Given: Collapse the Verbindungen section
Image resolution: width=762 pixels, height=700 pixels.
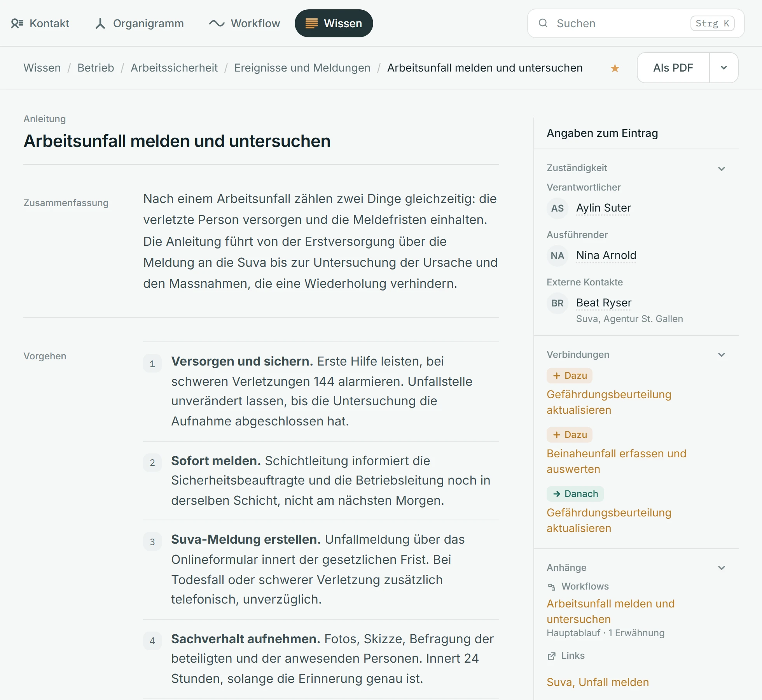Looking at the screenshot, I should tap(722, 355).
